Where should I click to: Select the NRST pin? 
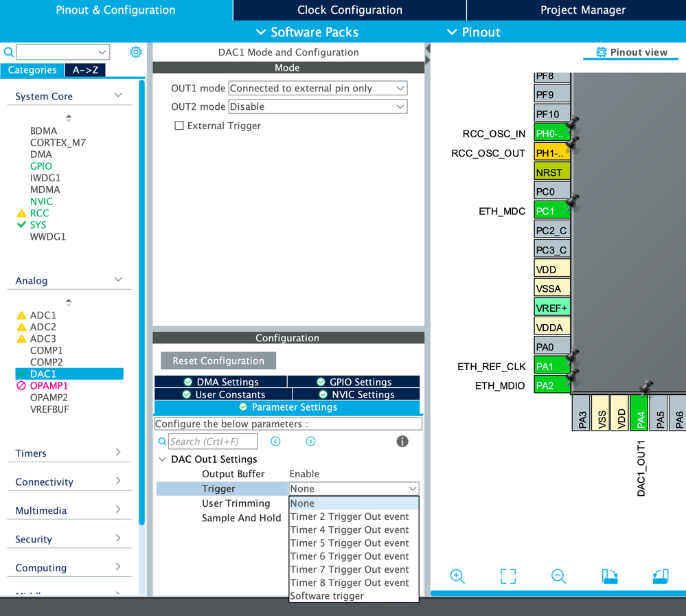click(552, 172)
